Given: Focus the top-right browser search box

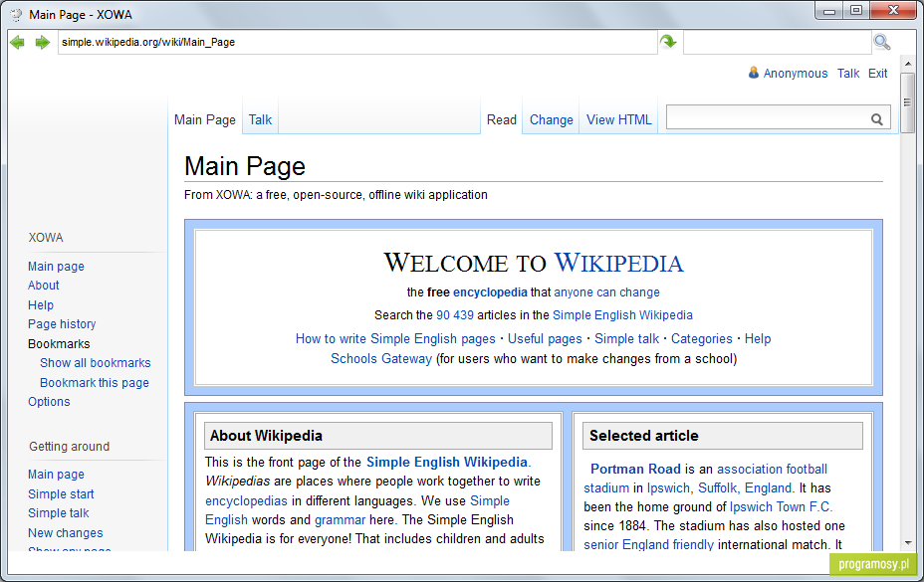Looking at the screenshot, I should (778, 42).
